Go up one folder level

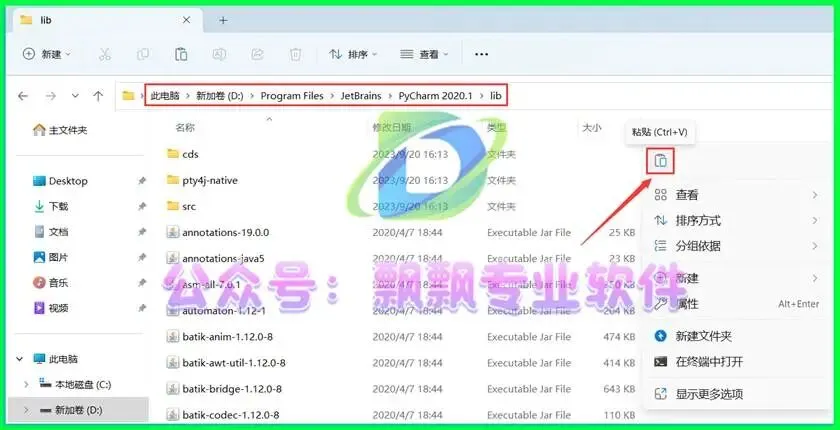coord(98,96)
